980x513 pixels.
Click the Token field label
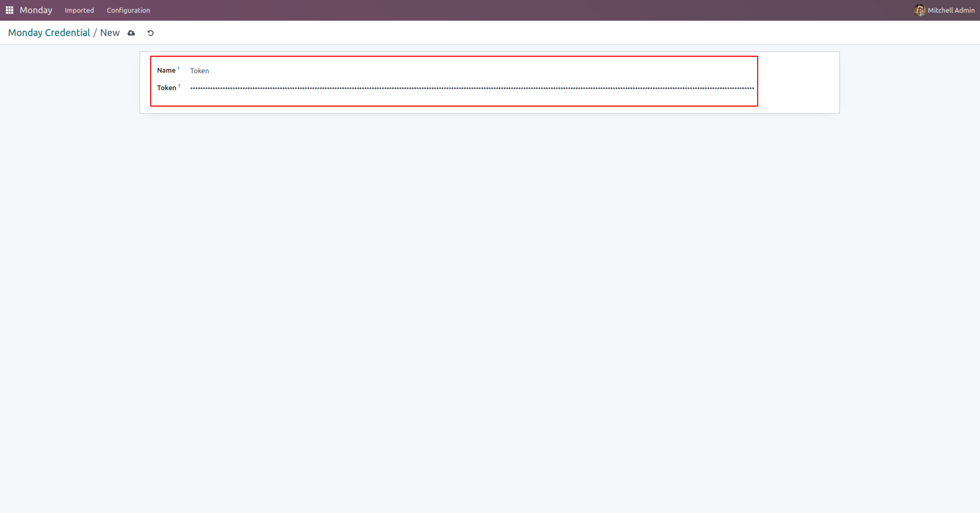pyautogui.click(x=167, y=88)
